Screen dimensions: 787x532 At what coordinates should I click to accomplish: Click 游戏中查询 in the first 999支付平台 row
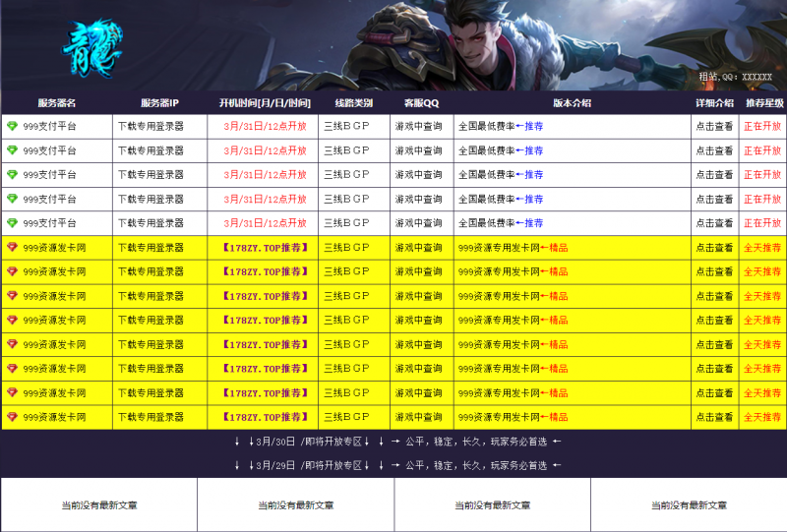click(x=419, y=126)
